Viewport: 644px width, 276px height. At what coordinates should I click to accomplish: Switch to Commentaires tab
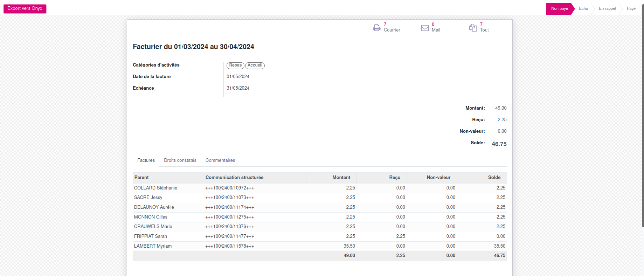tap(220, 160)
